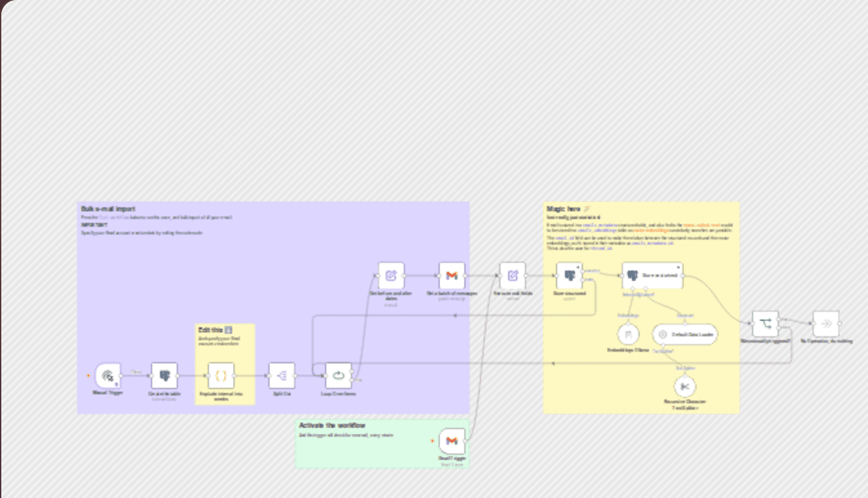Select the Gmail get batch of messages node

[x=452, y=275]
